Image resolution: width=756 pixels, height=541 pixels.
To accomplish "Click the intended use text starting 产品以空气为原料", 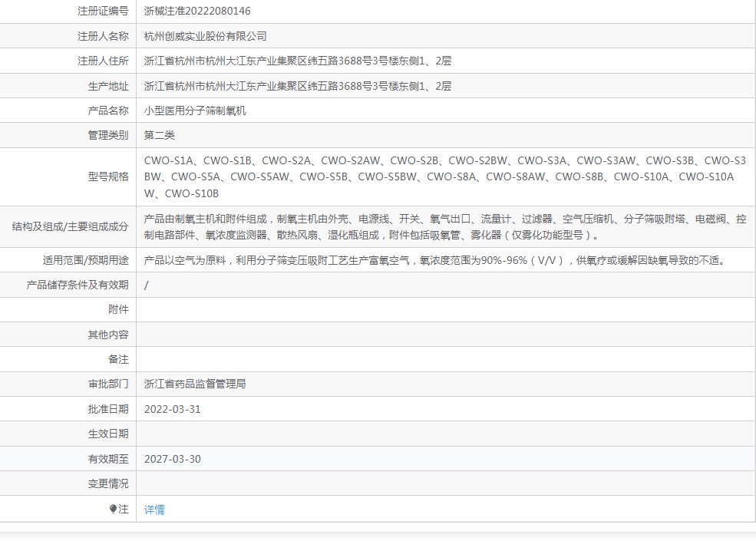I will pyautogui.click(x=434, y=260).
